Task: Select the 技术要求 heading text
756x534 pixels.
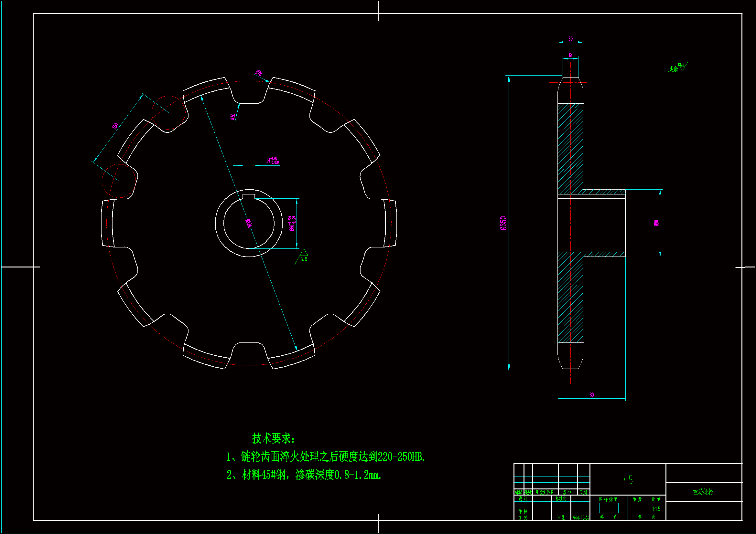Action: click(273, 438)
